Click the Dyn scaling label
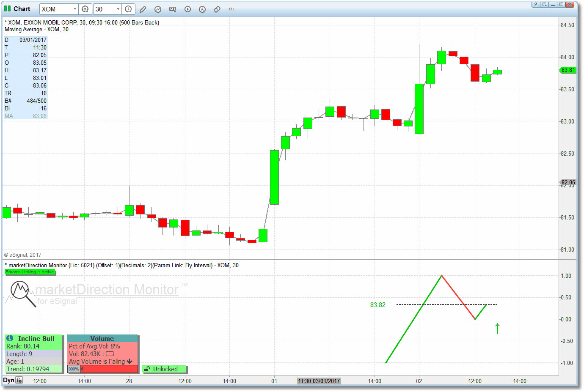This screenshot has width=584, height=392. point(9,380)
